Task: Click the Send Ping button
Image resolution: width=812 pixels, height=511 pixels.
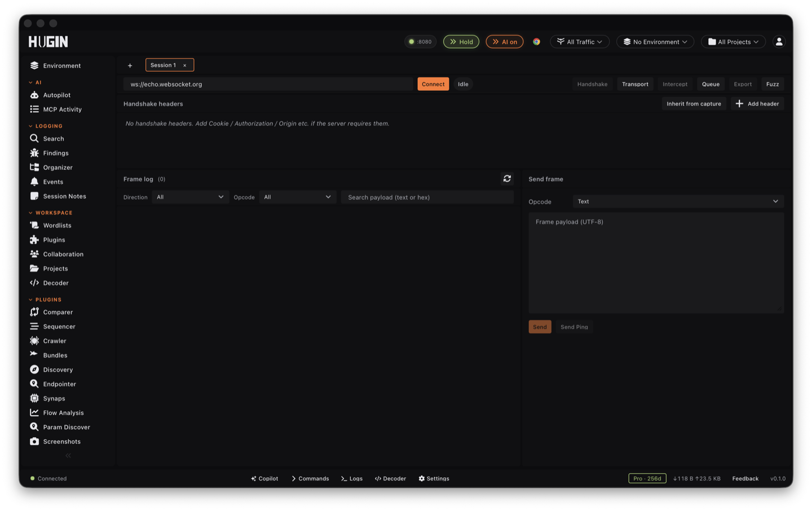Action: 574,327
